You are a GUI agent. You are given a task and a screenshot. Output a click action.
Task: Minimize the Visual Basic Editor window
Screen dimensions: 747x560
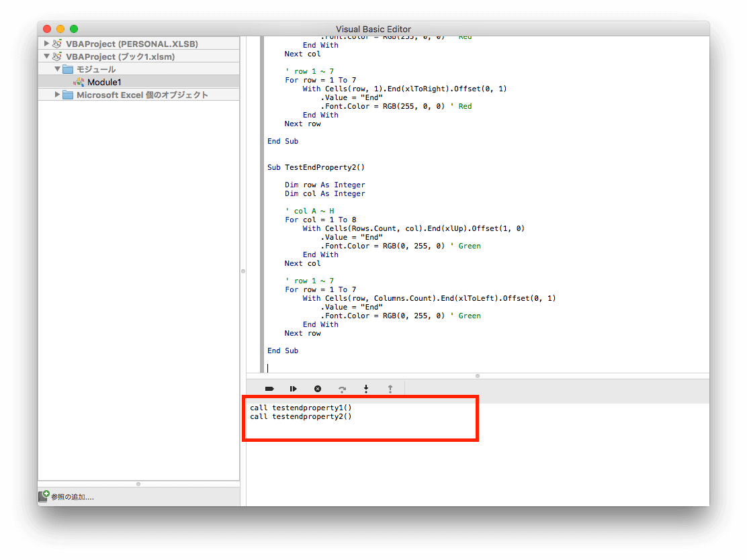click(60, 29)
